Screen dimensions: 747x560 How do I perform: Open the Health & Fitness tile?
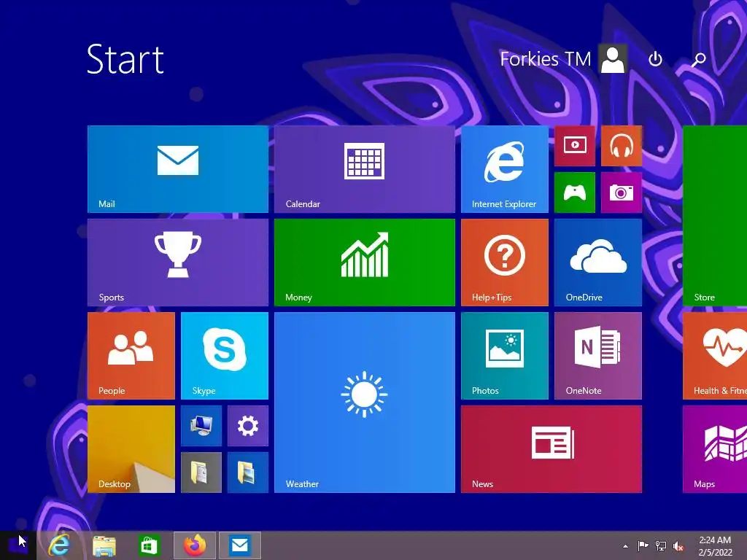pos(715,356)
